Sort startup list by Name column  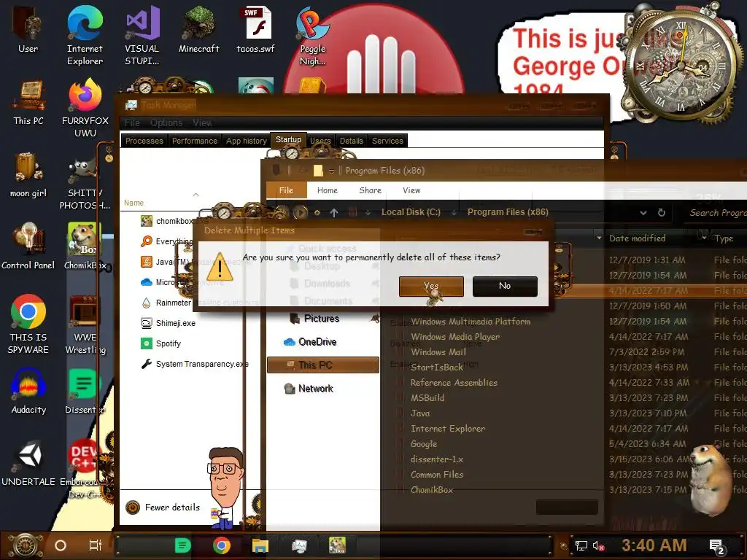coord(133,203)
